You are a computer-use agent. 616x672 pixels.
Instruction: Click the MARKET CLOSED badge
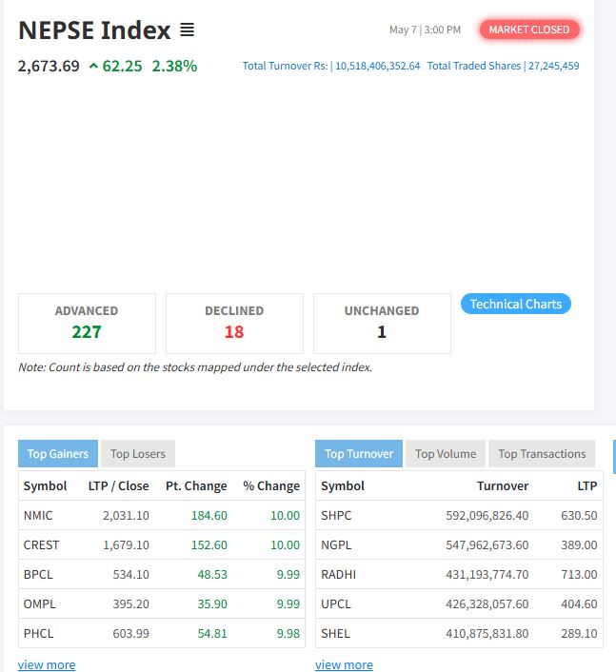coord(529,30)
